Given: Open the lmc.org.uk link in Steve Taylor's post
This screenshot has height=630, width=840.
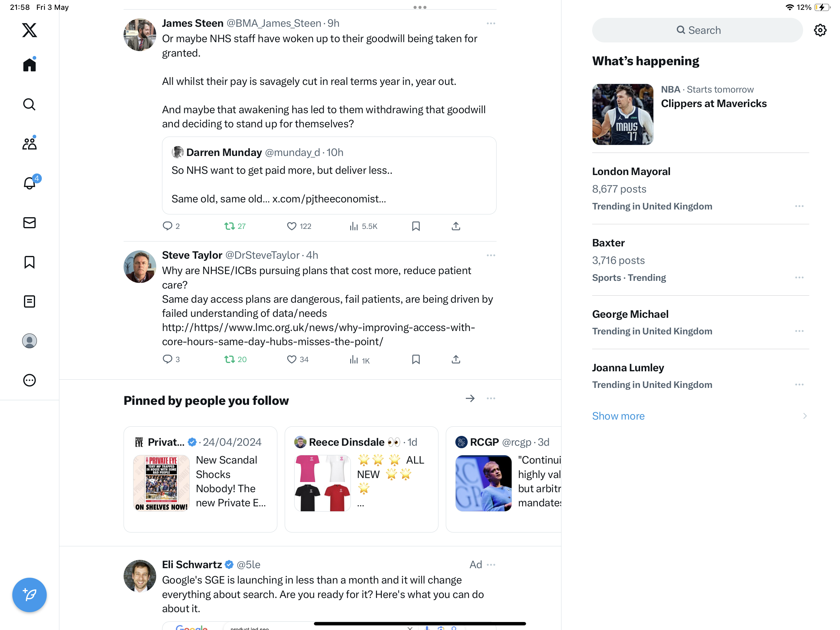Looking at the screenshot, I should pyautogui.click(x=318, y=334).
